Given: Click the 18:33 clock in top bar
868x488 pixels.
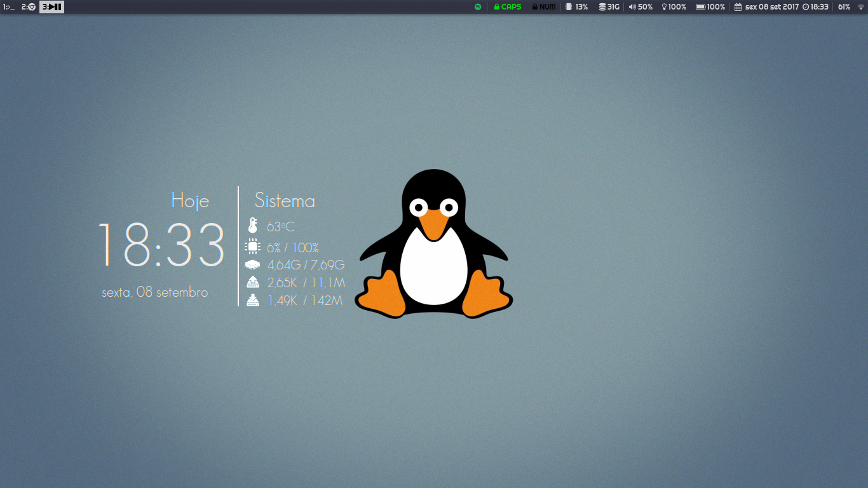Looking at the screenshot, I should (816, 7).
